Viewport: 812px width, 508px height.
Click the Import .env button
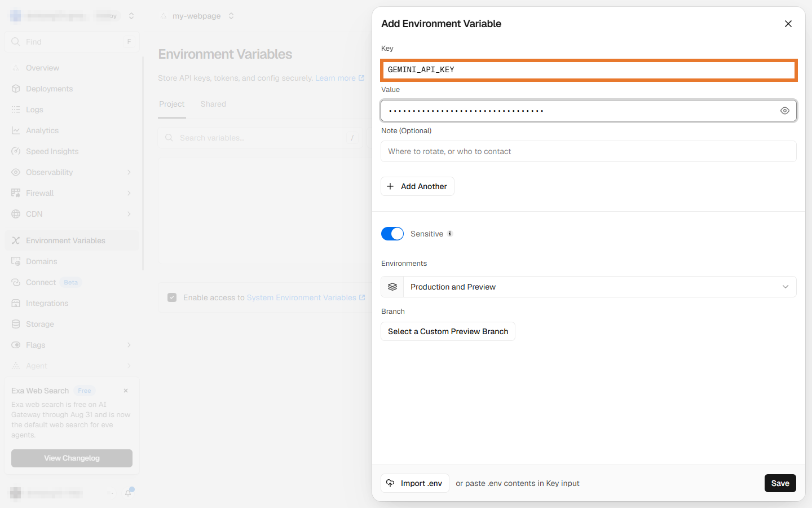415,483
